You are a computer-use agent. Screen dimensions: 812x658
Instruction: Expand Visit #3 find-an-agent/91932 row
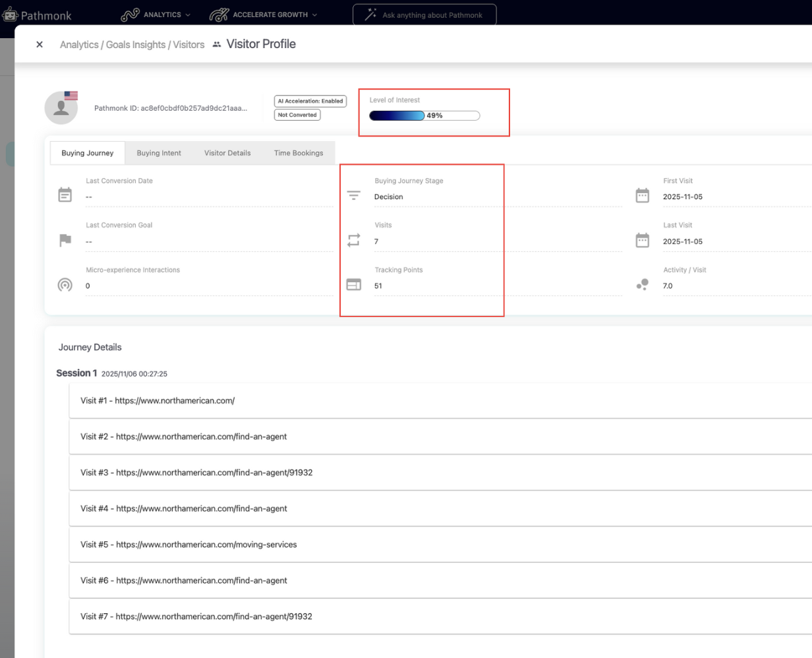click(x=440, y=473)
